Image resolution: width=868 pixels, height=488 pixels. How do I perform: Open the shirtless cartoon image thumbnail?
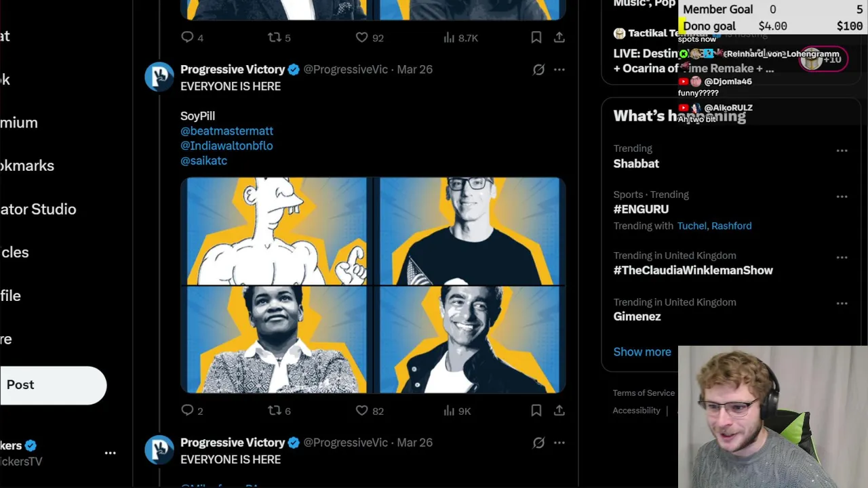[x=274, y=230]
